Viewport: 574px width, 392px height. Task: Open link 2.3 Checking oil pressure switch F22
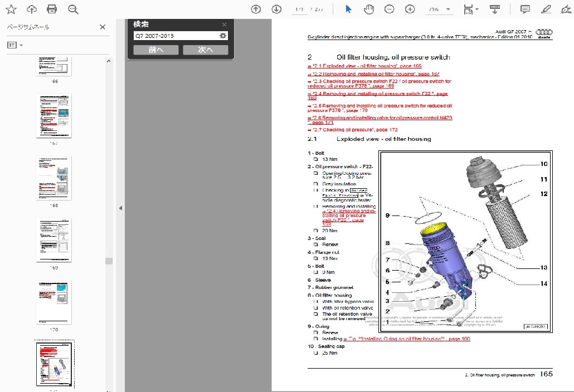380,84
